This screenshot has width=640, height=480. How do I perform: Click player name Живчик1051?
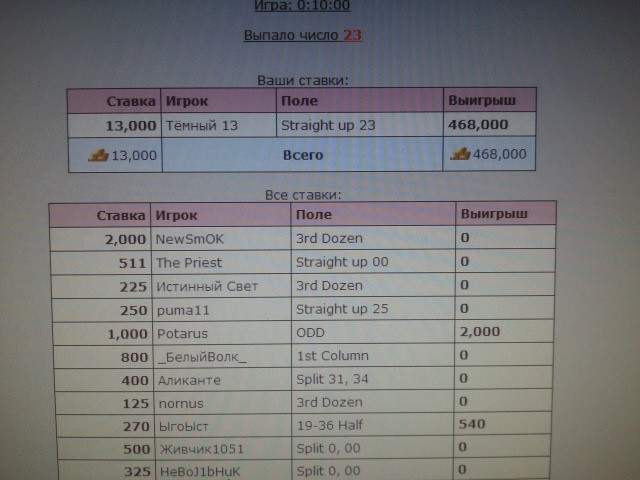tap(202, 449)
